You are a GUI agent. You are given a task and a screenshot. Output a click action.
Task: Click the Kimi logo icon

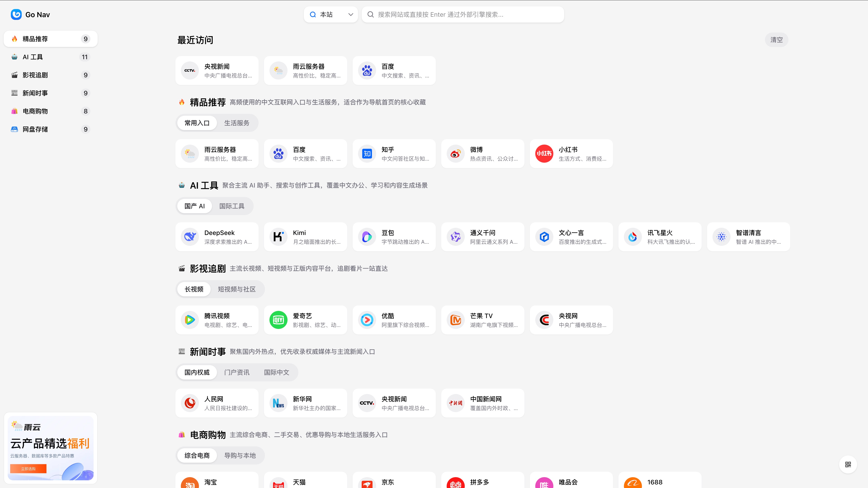278,237
